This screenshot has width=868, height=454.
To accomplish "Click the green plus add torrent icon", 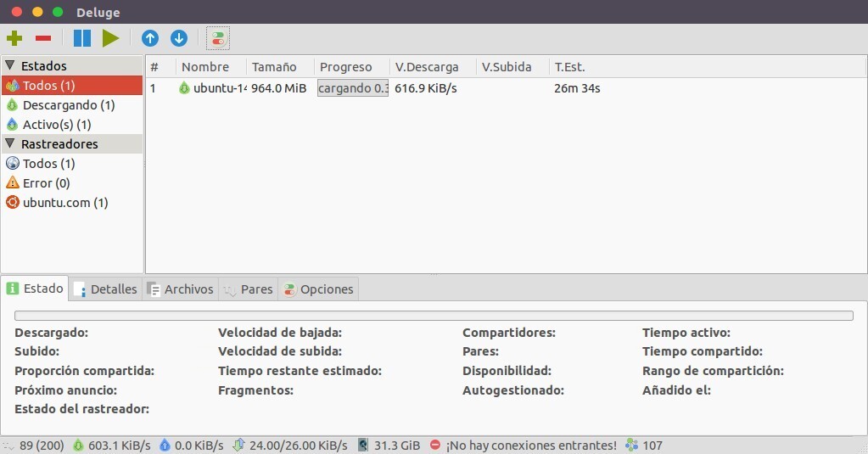I will (x=14, y=38).
